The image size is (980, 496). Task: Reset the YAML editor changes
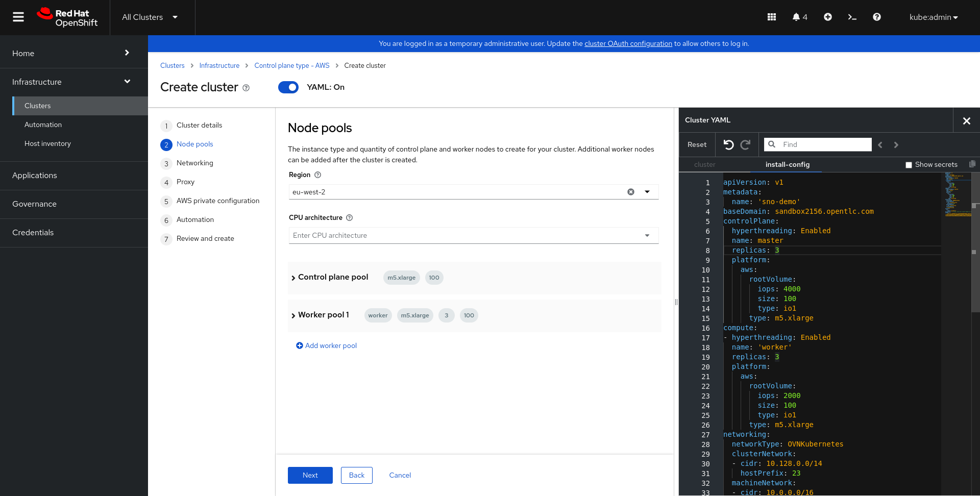click(697, 145)
